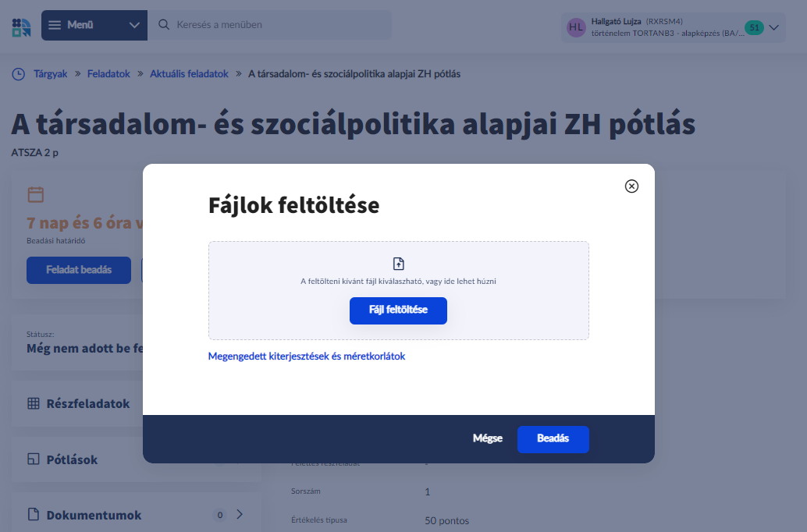Close the Fájlok feltöltése dialog
Screen dimensions: 807x532
coord(632,186)
